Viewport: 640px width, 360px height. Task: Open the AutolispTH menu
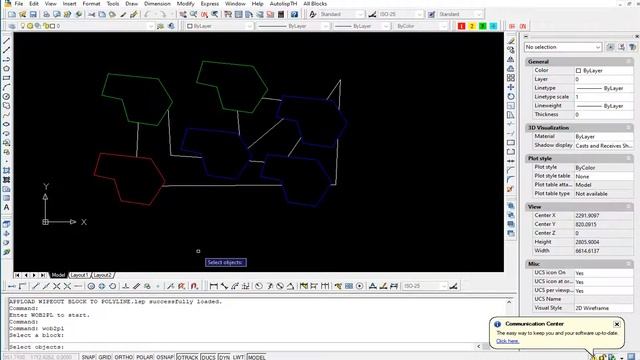[x=283, y=4]
